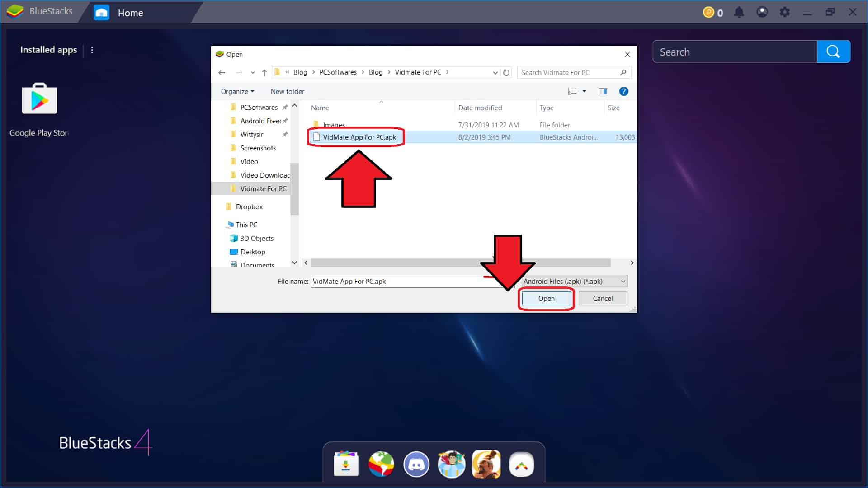Viewport: 868px width, 488px height.
Task: Toggle the preview pane icon
Action: pyautogui.click(x=603, y=91)
